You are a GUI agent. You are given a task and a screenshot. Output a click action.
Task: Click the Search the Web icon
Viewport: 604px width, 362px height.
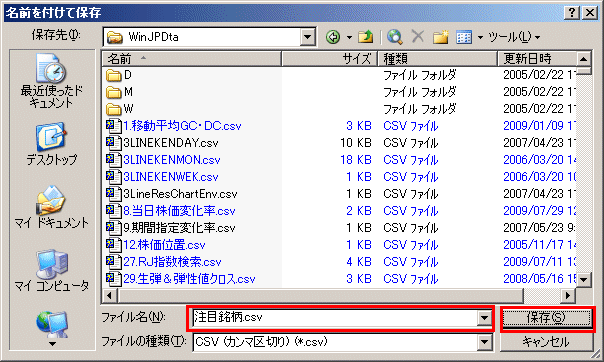395,37
